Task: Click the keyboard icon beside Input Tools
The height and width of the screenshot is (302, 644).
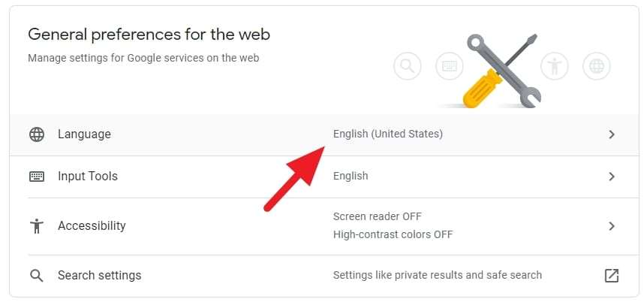Action: (x=37, y=177)
